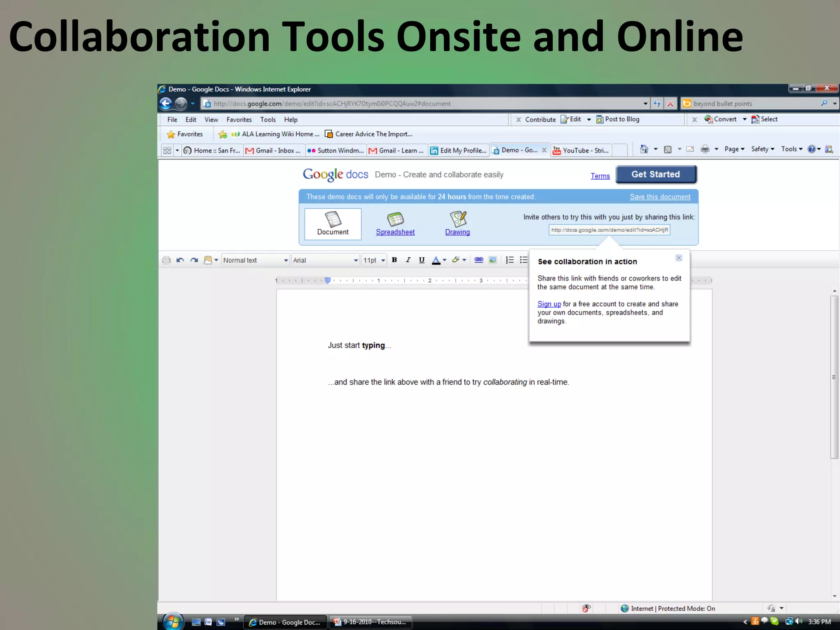Click the Home page icon
The height and width of the screenshot is (630, 840).
tap(644, 149)
